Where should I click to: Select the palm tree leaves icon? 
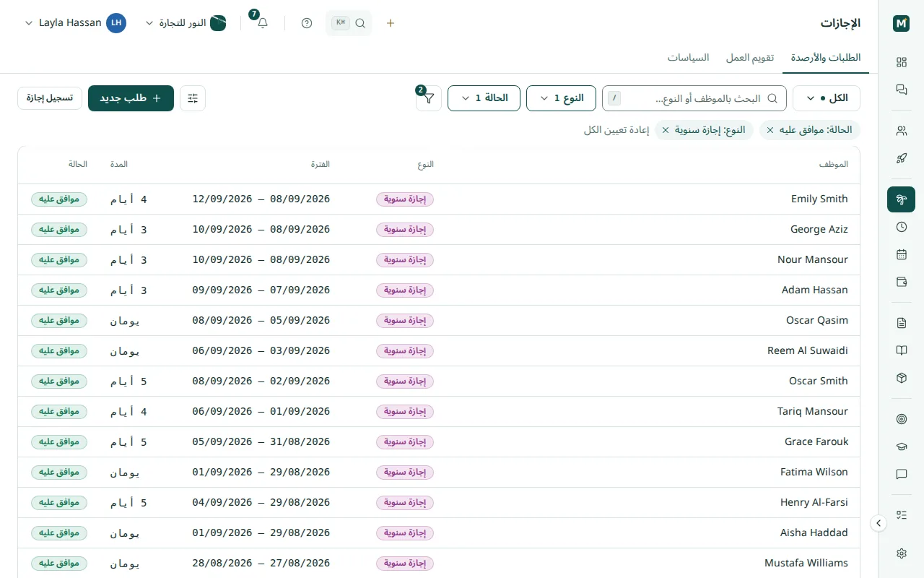(901, 199)
